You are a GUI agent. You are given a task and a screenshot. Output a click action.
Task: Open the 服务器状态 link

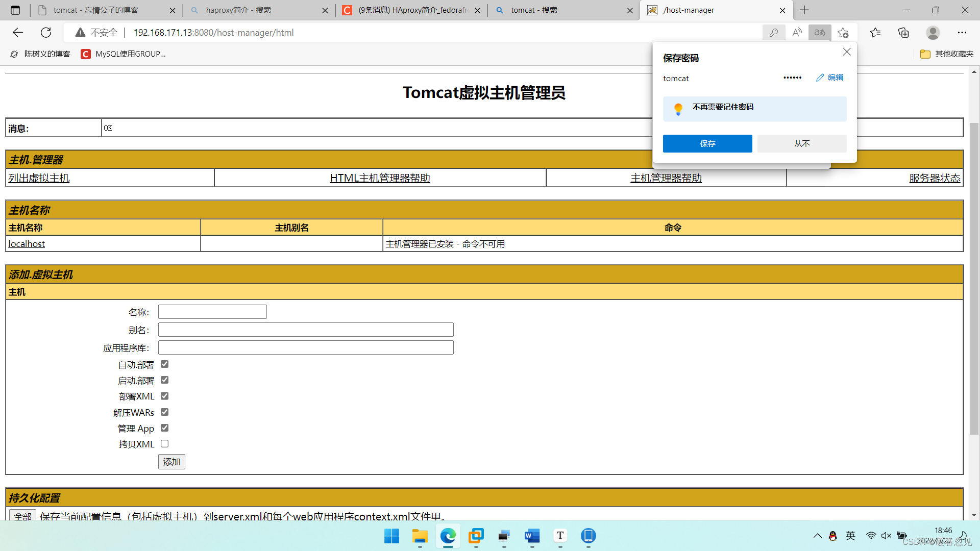click(x=934, y=178)
